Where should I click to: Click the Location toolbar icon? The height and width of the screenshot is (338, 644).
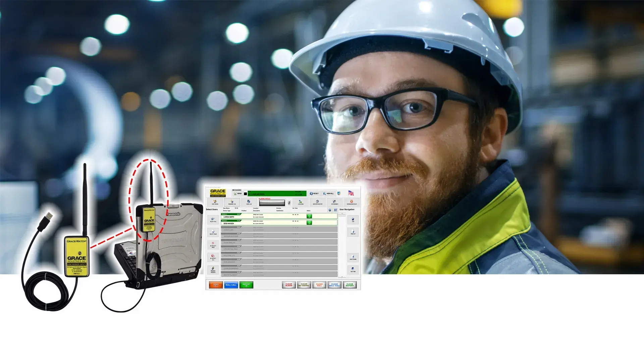pyautogui.click(x=300, y=202)
